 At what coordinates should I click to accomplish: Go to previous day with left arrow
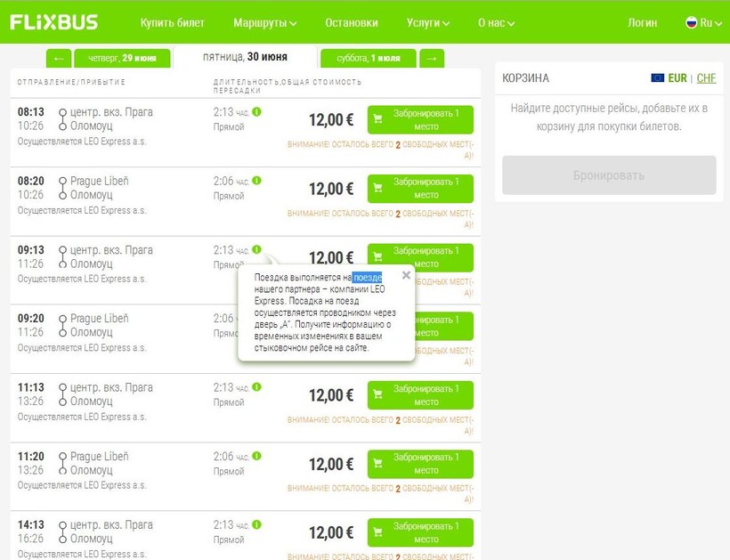click(x=59, y=58)
